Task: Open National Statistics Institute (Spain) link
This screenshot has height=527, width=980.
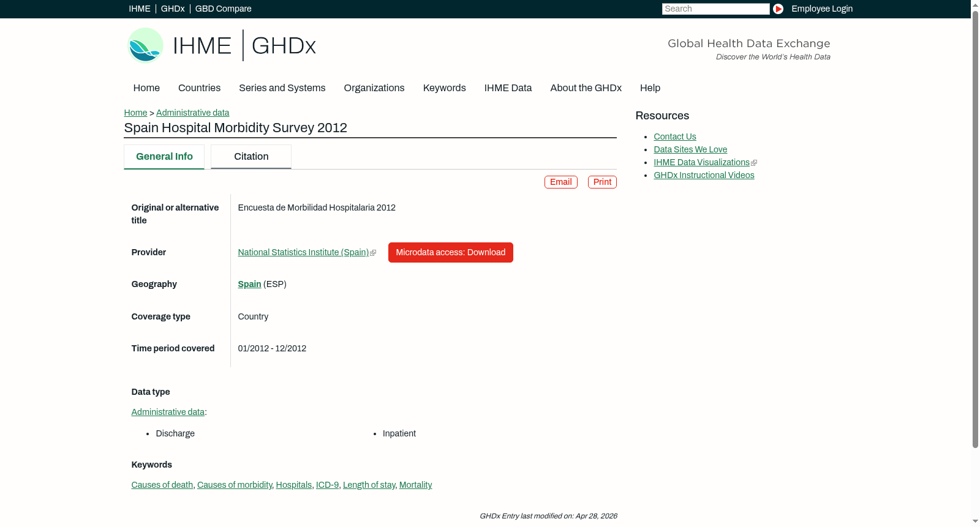Action: coord(303,252)
